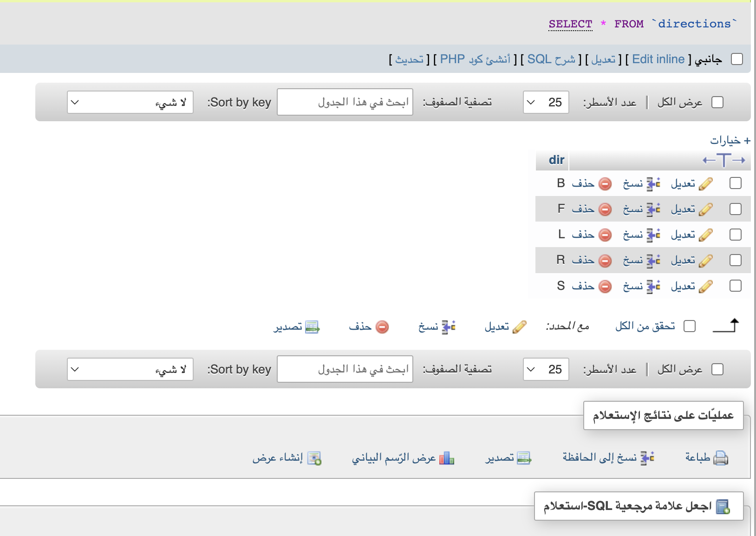The image size is (756, 536).
Task: Click the bottom filter rows search field
Action: (345, 369)
